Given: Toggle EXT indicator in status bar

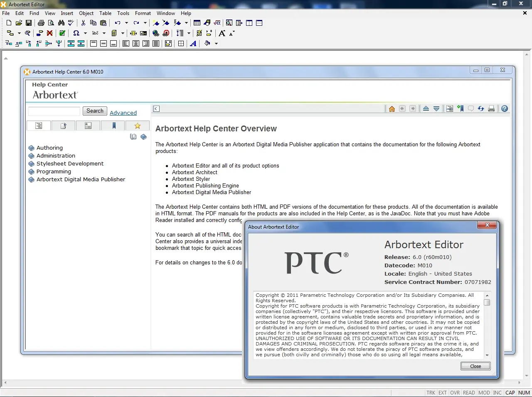Looking at the screenshot, I should coord(443,392).
